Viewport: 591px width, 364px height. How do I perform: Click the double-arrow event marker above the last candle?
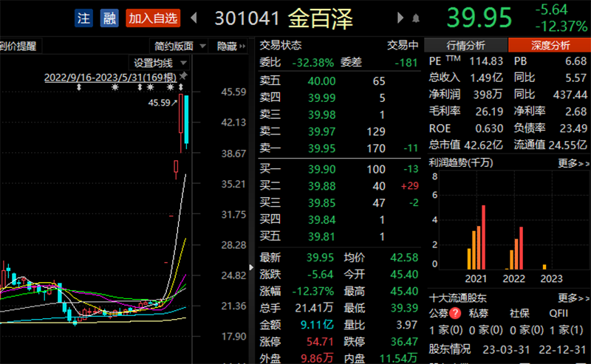(181, 87)
